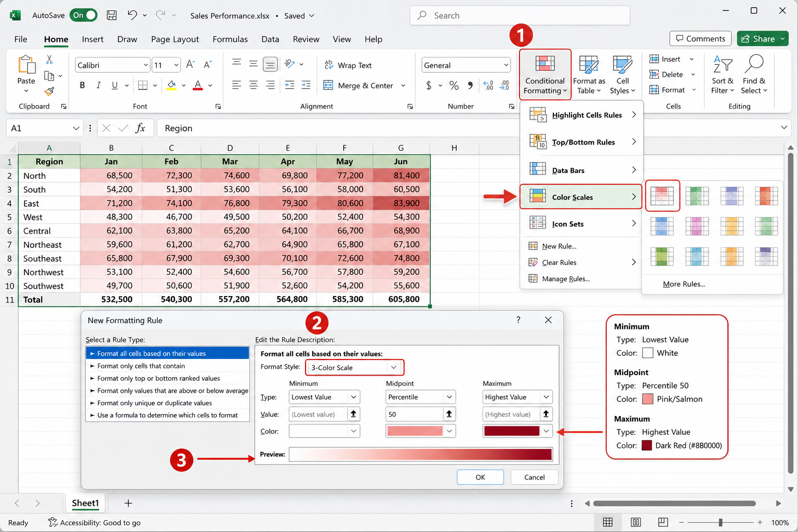Open the File menu
Screen dimensions: 798x532
click(x=21, y=39)
